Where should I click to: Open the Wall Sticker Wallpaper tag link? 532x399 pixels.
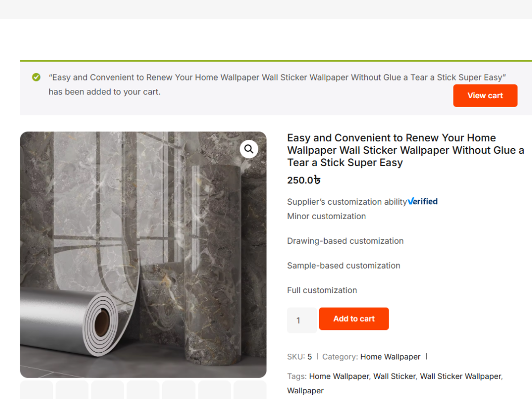click(x=460, y=376)
